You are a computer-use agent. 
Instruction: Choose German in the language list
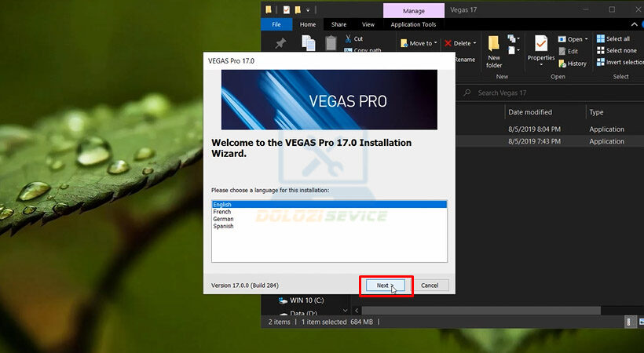(223, 219)
